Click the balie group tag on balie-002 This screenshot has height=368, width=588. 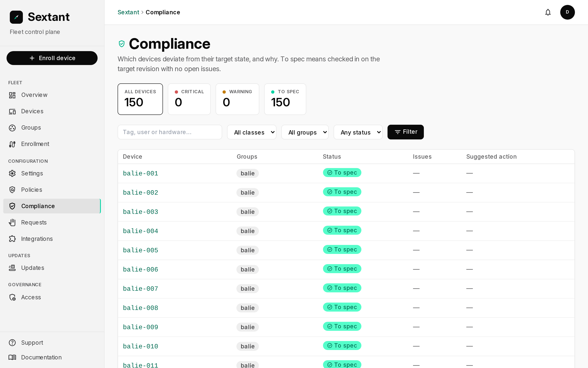(248, 193)
